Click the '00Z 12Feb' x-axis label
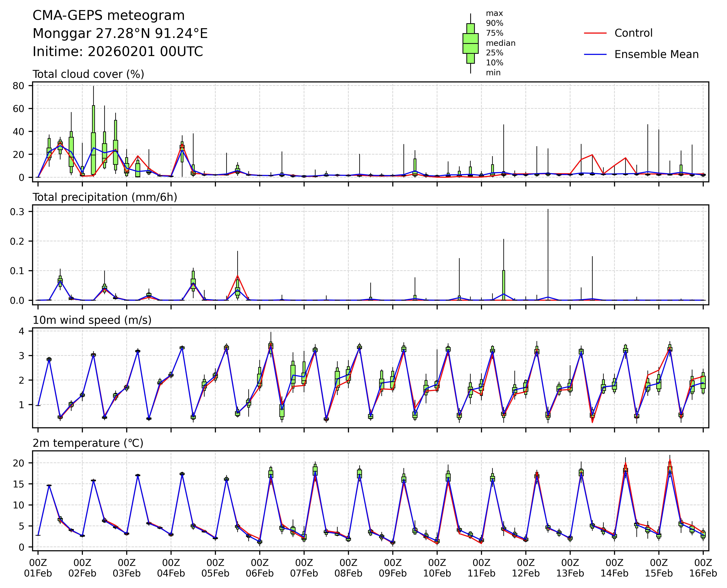The width and height of the screenshot is (727, 588). 526,568
